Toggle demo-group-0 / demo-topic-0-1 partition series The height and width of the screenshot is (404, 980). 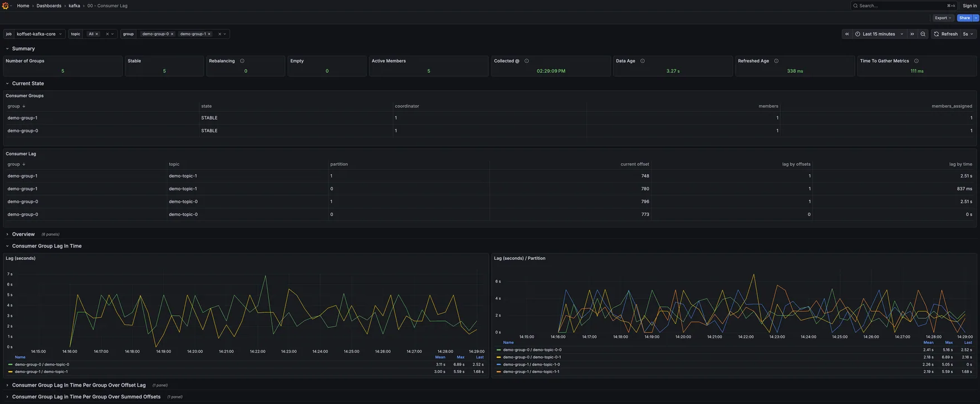coord(532,357)
